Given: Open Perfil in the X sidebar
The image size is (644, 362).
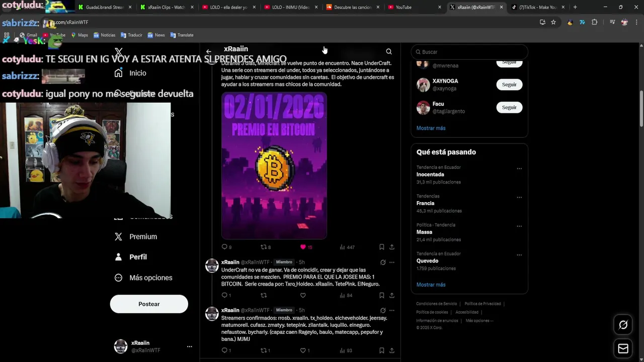Looking at the screenshot, I should point(131,257).
